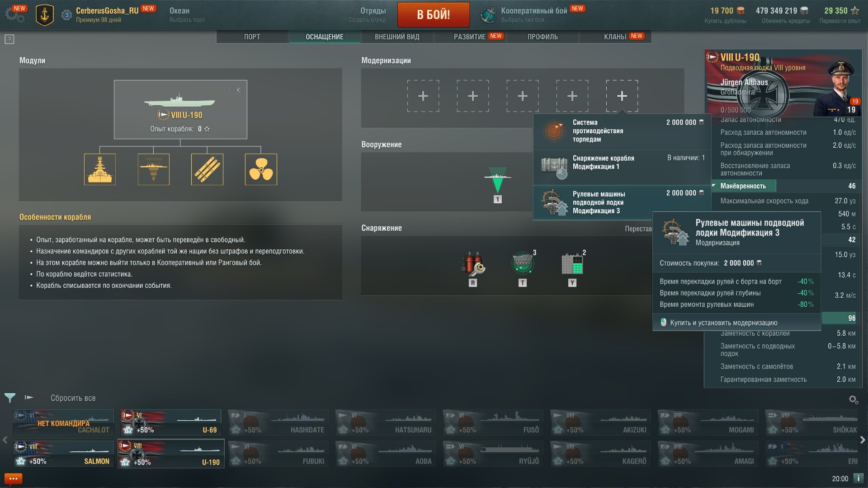Show next ships with carousel right arrow
868x488 pixels.
tap(863, 440)
